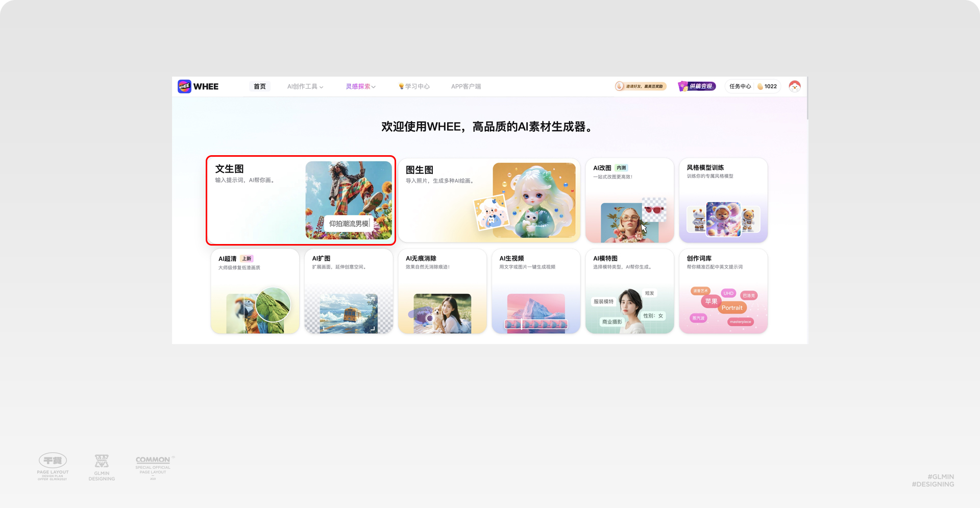980x508 pixels.
Task: Switch to the 首页 tab
Action: 259,86
